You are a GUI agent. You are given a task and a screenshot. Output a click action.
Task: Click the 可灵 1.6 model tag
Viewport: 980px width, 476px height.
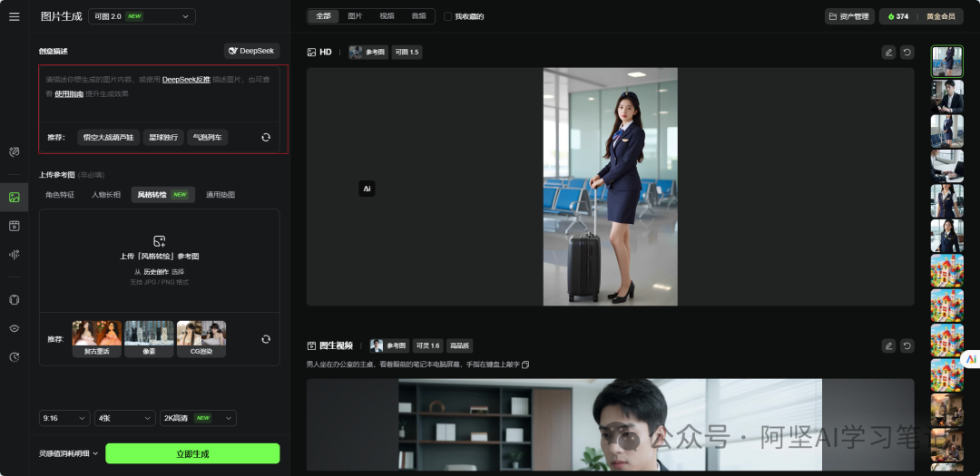click(427, 345)
